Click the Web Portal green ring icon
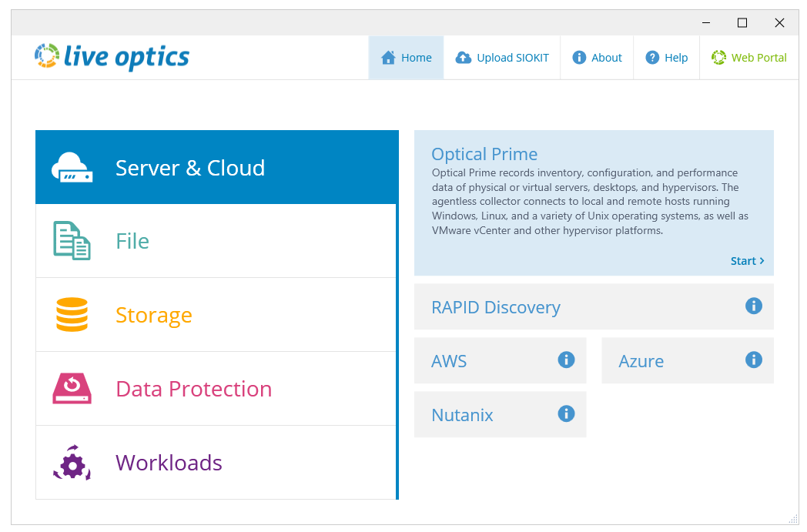Viewport: 807px width, 532px height. tap(718, 58)
